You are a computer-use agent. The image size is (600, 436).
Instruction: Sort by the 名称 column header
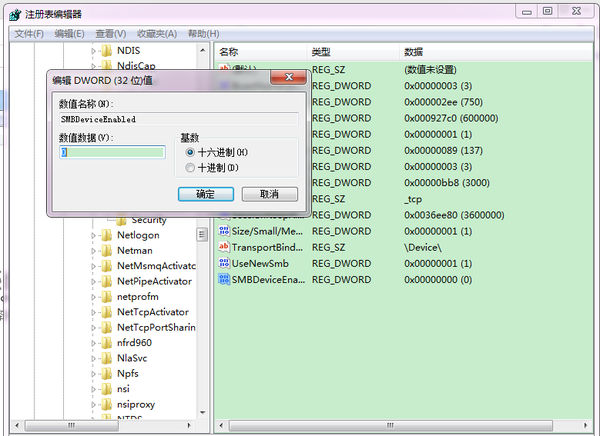coord(261,52)
